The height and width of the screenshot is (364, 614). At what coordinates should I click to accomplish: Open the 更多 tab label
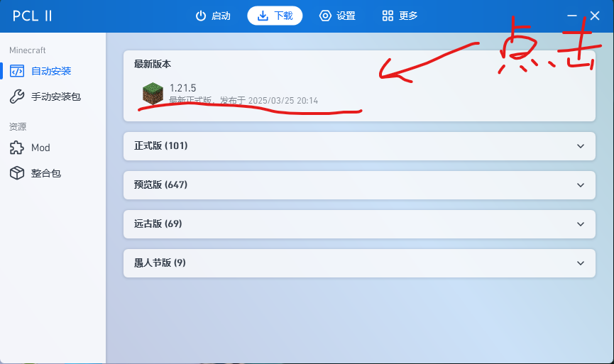coord(408,16)
